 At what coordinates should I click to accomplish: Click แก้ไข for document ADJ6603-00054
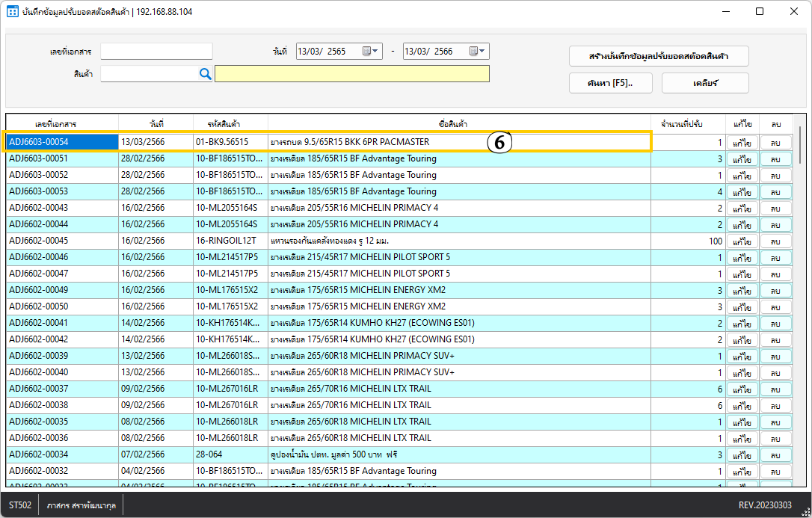click(742, 142)
